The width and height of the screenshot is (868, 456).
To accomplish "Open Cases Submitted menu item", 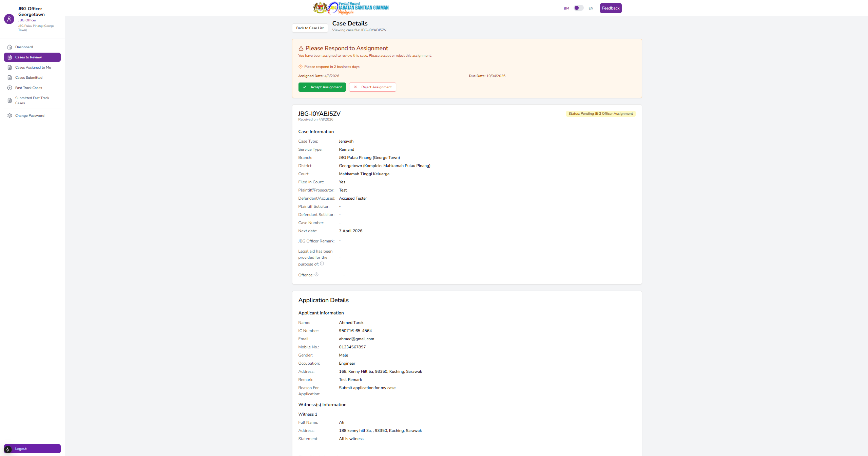I will click(x=29, y=78).
